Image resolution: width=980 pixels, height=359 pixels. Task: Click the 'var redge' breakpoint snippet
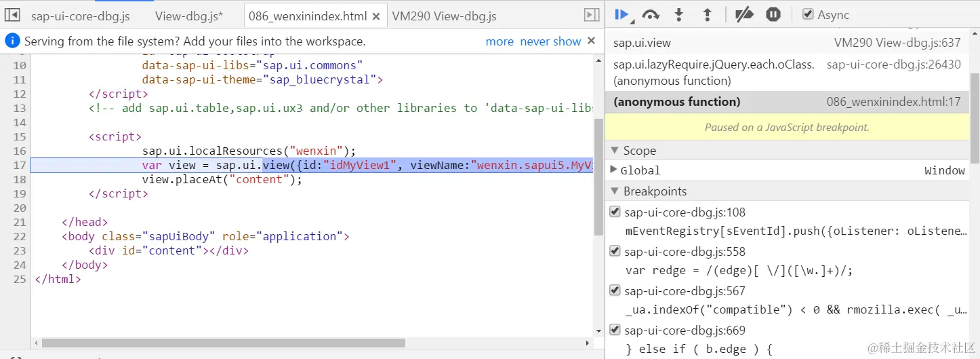[739, 270]
